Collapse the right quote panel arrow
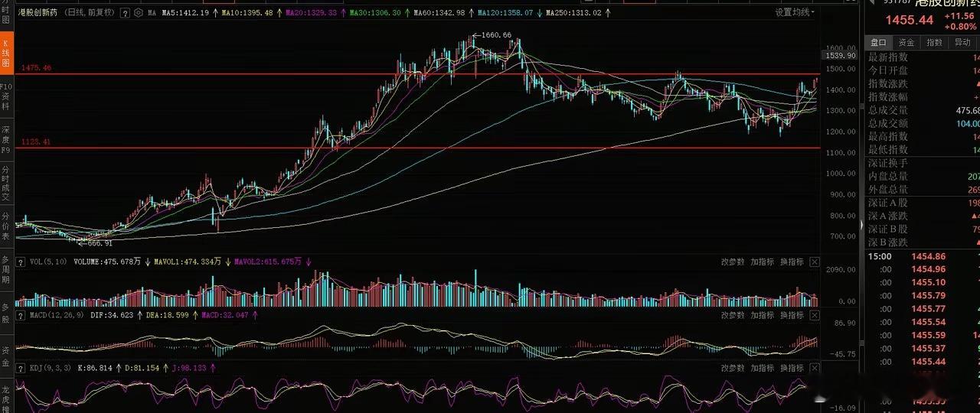The width and height of the screenshot is (980, 413). coord(861,226)
